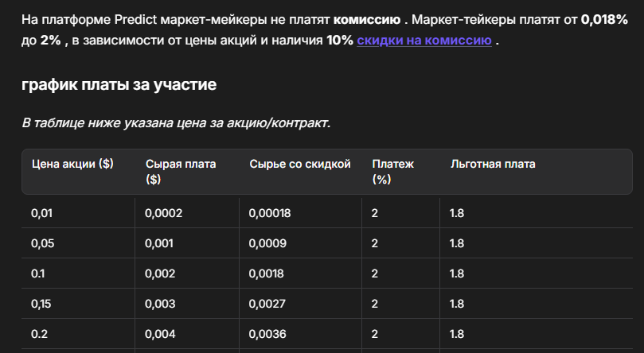Click the 1.8 value in the 0.2 row
The height and width of the screenshot is (353, 644).
[457, 334]
